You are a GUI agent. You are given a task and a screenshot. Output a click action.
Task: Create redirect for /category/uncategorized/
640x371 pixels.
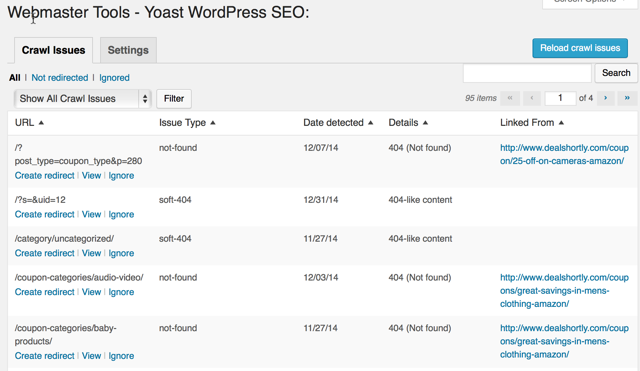[44, 253]
